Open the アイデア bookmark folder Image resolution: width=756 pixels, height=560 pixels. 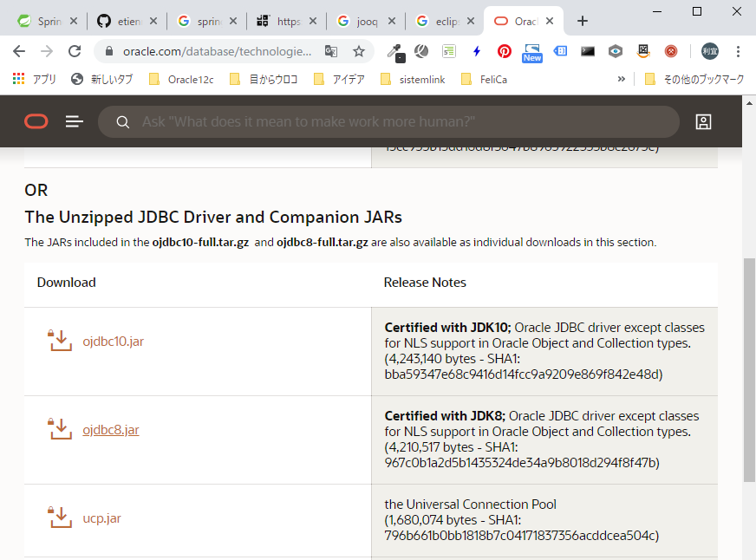click(339, 79)
